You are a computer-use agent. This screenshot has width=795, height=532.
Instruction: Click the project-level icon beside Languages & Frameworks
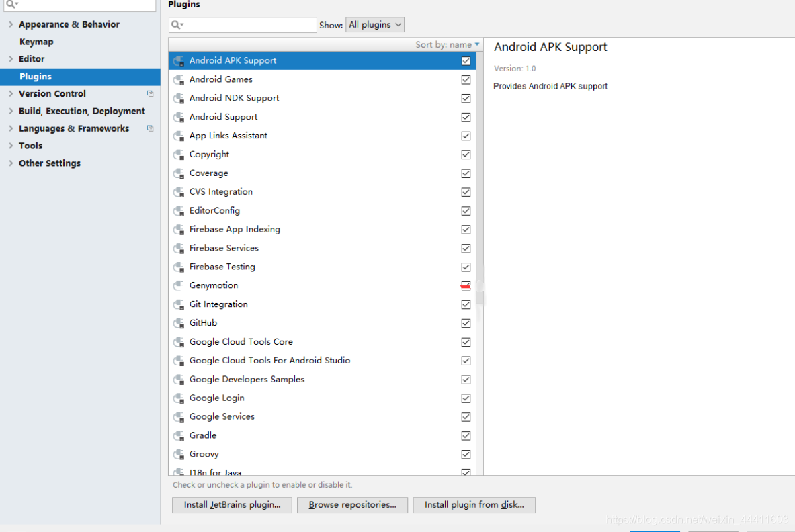150,128
